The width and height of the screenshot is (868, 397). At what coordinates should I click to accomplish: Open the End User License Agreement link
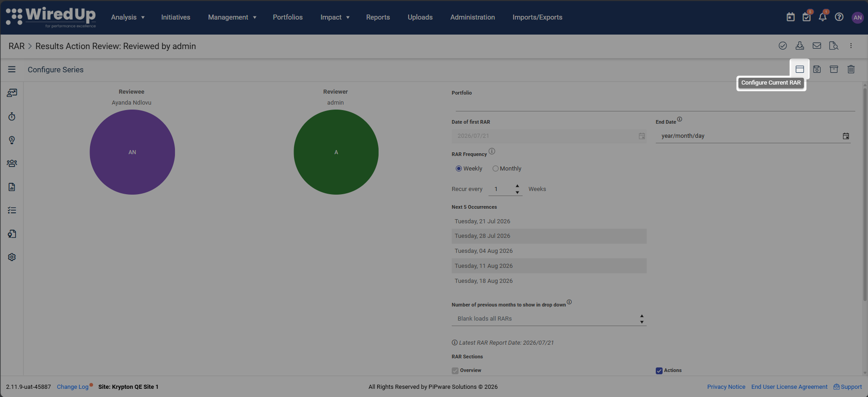tap(789, 387)
